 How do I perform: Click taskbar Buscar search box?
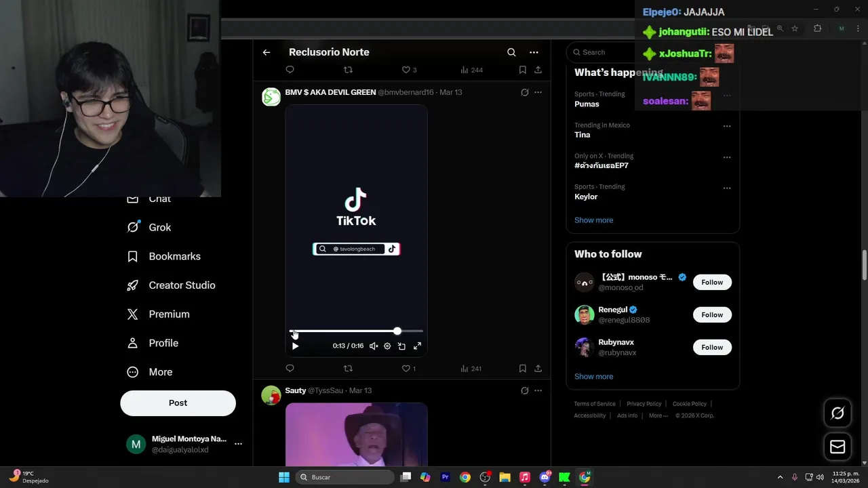[344, 477]
